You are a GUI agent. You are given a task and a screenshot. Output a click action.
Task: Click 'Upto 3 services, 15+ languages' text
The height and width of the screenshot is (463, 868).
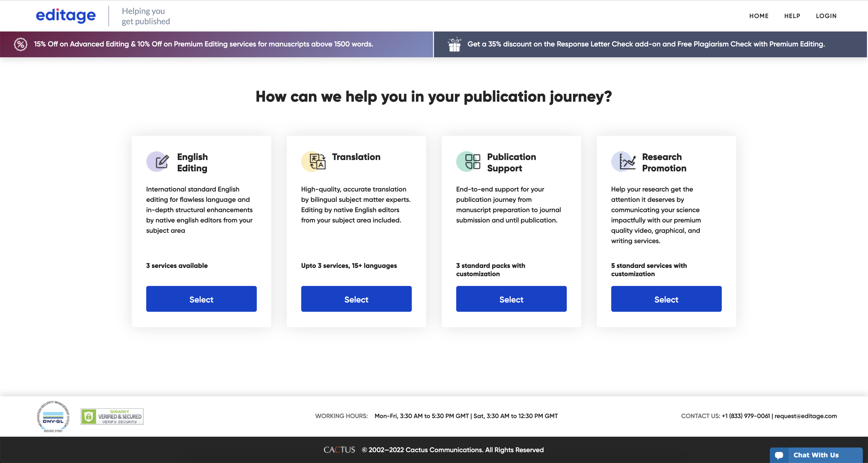point(349,266)
